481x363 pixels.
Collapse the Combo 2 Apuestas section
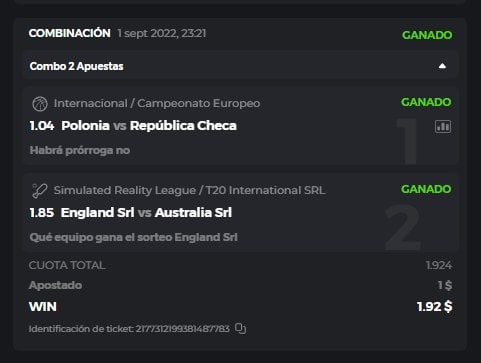click(442, 66)
